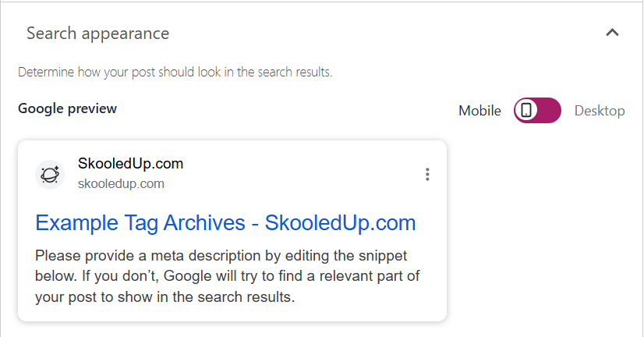Click the pink track of the preview switch
Viewport: 644px width, 337px height.
pyautogui.click(x=548, y=111)
